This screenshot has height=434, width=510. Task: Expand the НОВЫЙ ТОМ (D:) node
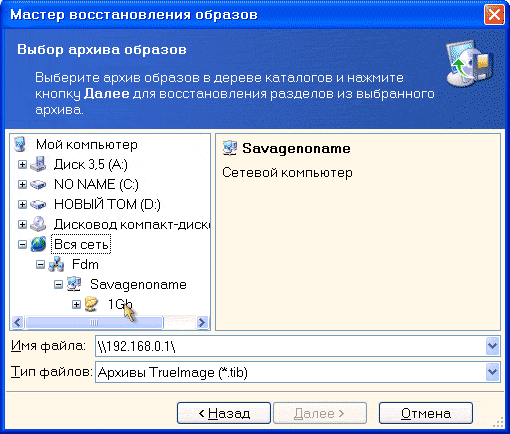(22, 204)
